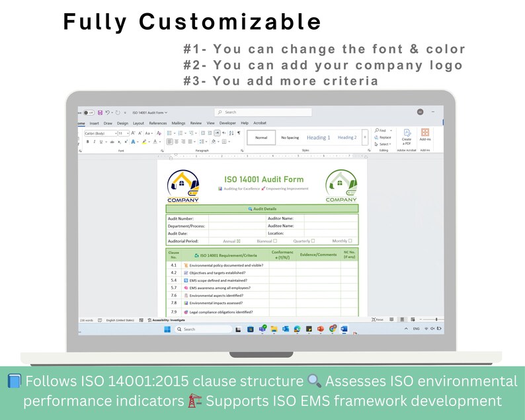The height and width of the screenshot is (420, 525).
Task: Check the Quarterly checkbox
Action: coord(313,241)
